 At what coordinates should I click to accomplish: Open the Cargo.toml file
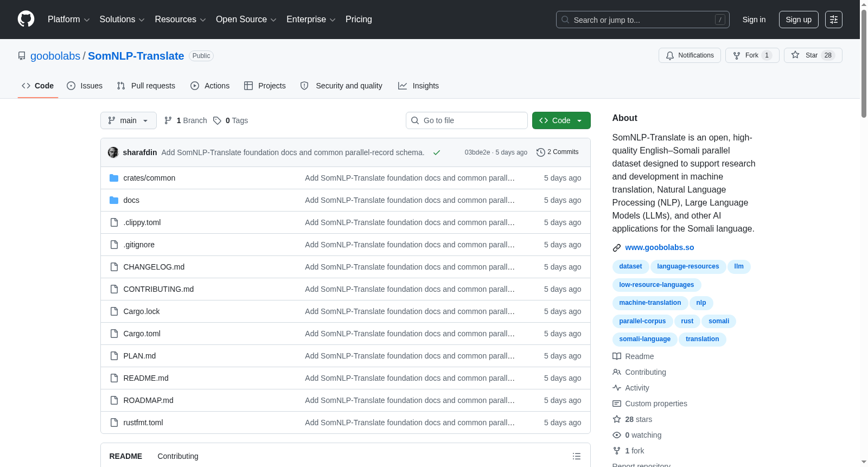tap(142, 334)
